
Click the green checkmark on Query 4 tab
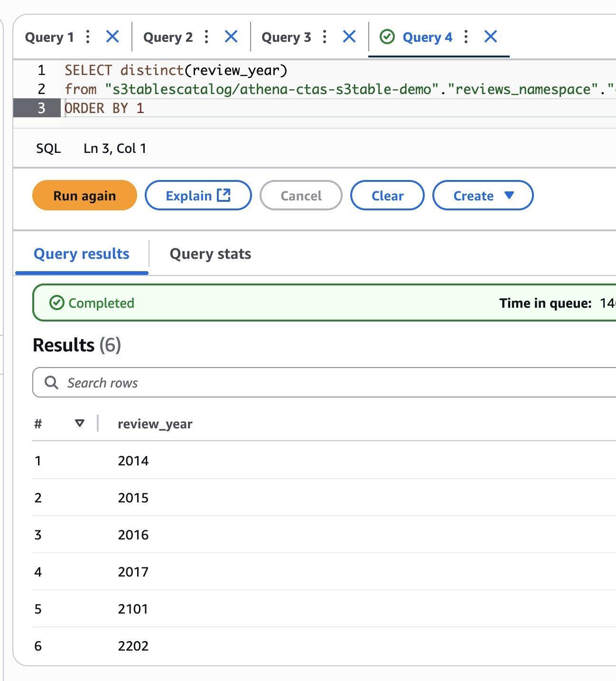[388, 36]
